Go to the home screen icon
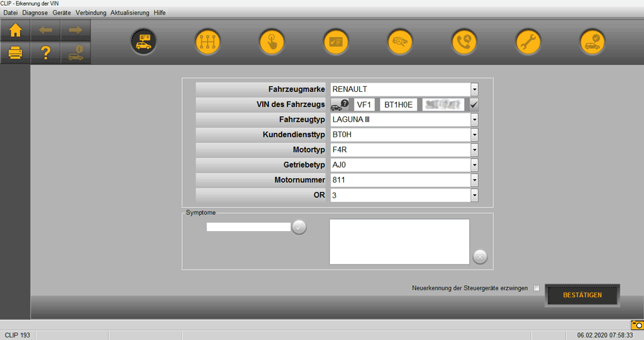Viewport: 644px width, 340px height. pyautogui.click(x=15, y=30)
